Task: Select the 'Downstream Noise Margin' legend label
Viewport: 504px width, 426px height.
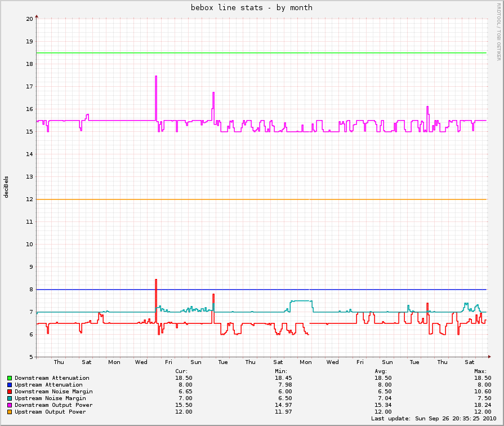Action: (x=53, y=392)
